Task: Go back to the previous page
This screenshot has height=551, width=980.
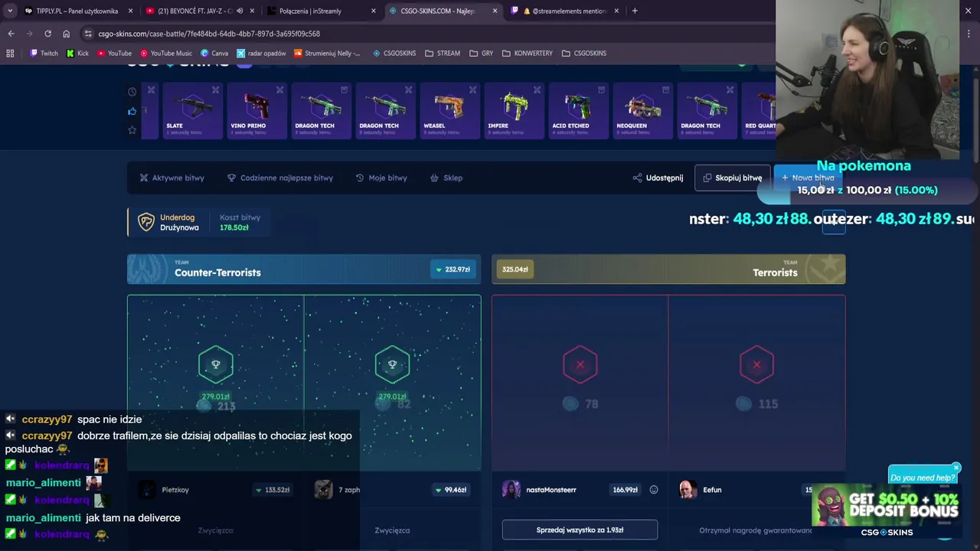Action: 11,34
